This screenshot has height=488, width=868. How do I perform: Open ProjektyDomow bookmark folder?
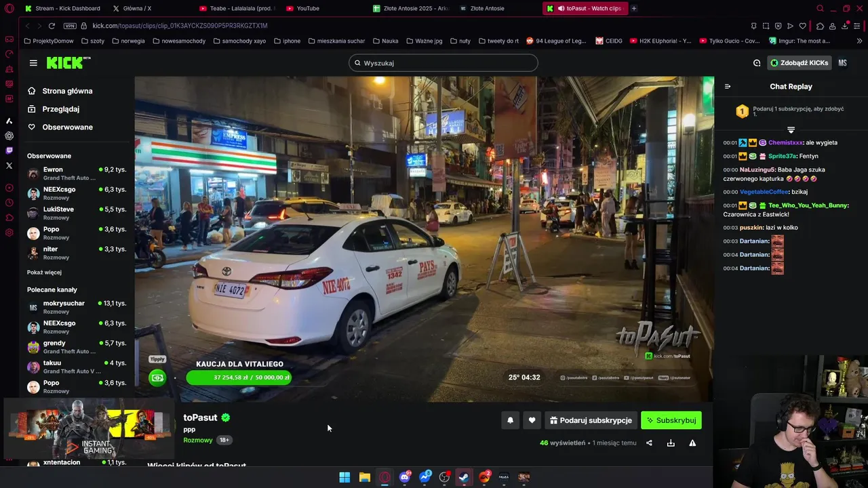[48, 41]
